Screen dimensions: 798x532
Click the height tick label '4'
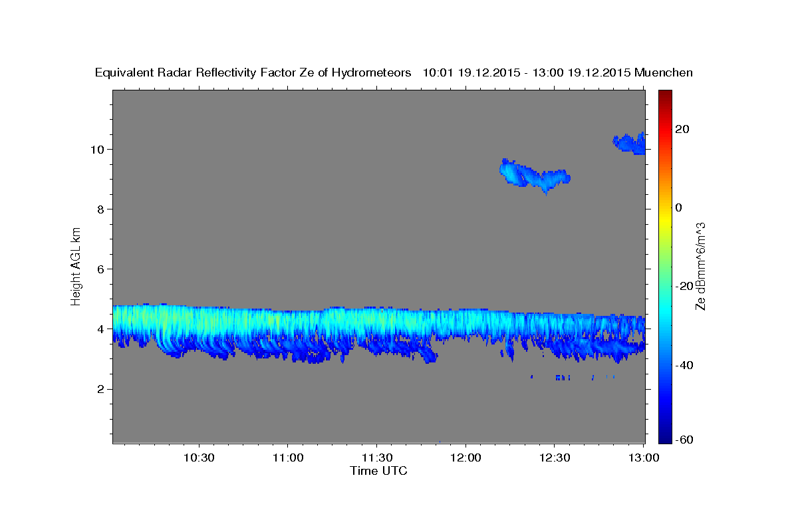(100, 329)
